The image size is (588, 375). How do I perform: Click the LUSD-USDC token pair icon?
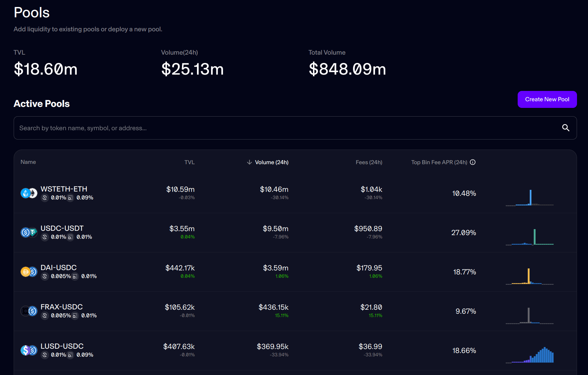point(29,350)
